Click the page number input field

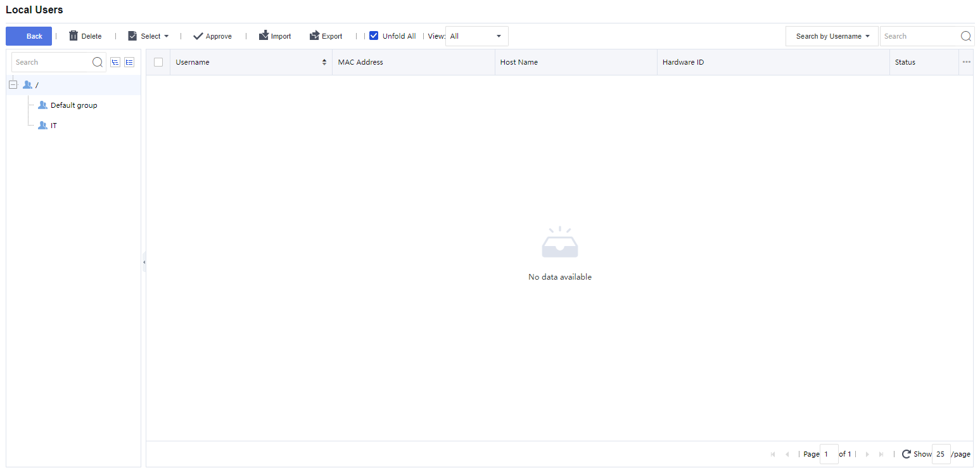(829, 454)
